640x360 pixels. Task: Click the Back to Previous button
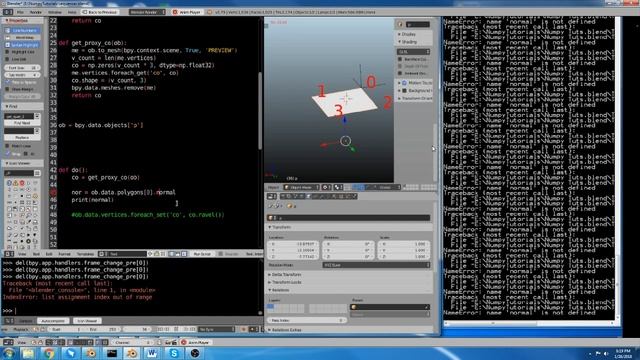[100, 12]
